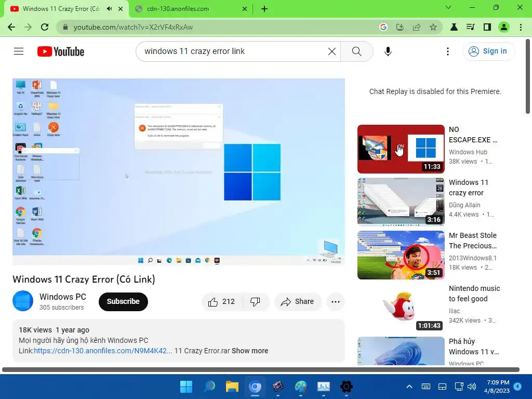
Task: Open the Chrome profile avatar
Action: 504,27
